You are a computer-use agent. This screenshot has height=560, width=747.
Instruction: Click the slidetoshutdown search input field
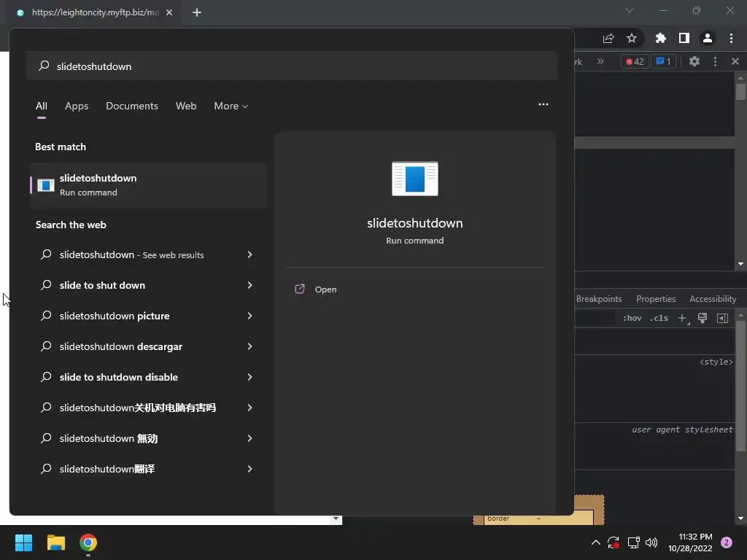click(x=292, y=66)
